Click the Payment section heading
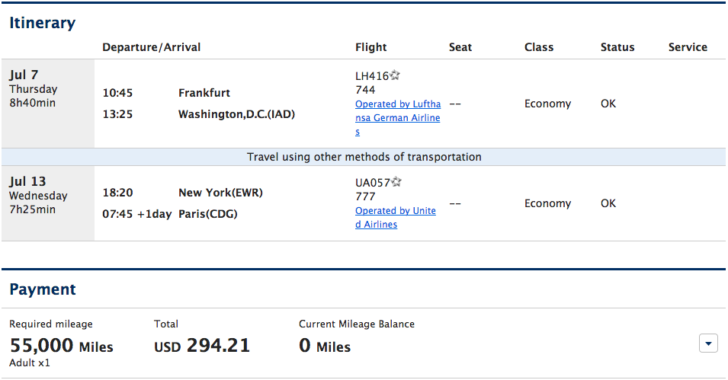 coord(42,289)
